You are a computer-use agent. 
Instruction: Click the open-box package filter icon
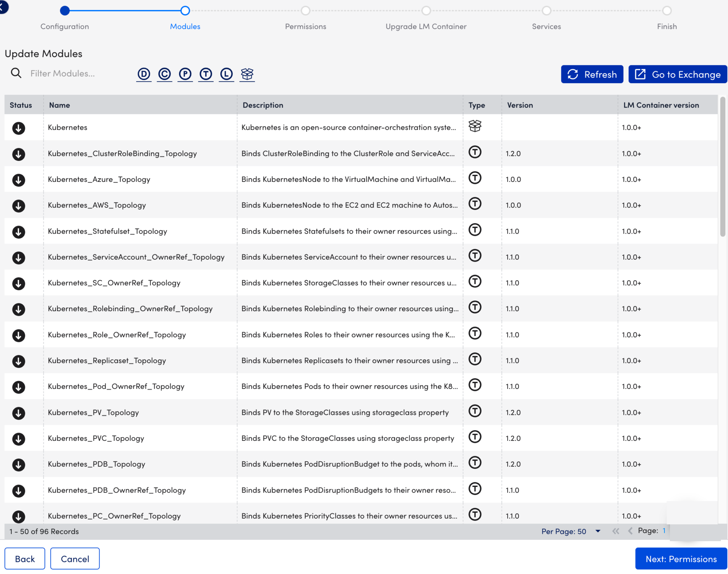tap(247, 74)
